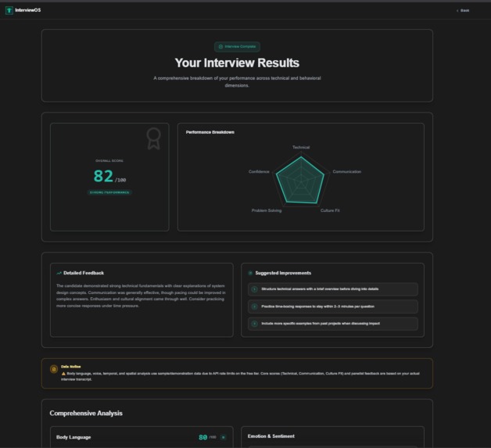Image resolution: width=491 pixels, height=448 pixels.
Task: Click the Body Language score badge icon
Action: pos(224,437)
